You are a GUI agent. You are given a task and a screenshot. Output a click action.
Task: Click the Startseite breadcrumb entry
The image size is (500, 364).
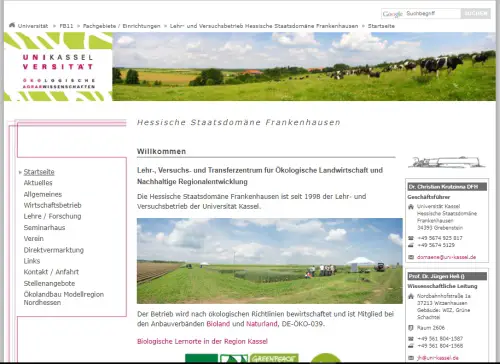click(x=381, y=26)
